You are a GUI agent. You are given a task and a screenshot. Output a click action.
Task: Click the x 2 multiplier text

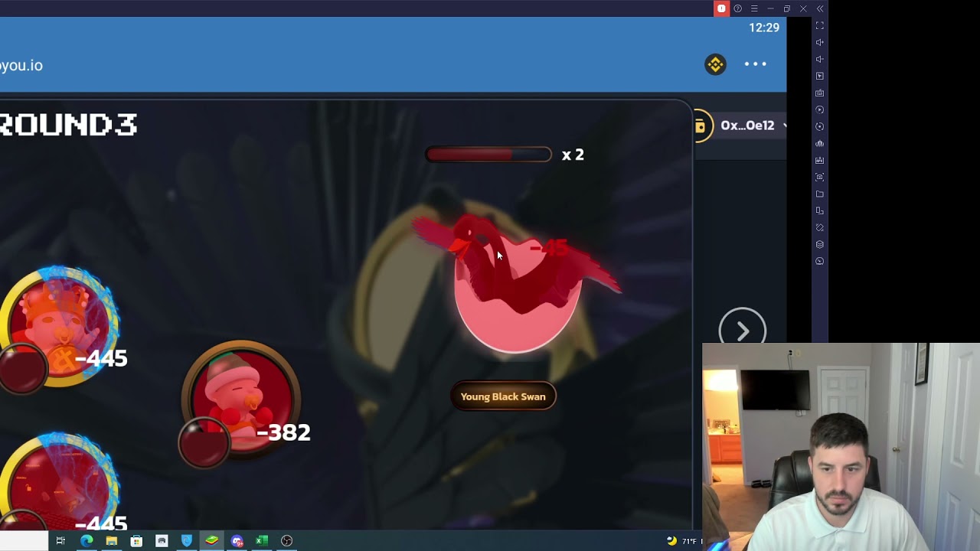573,155
